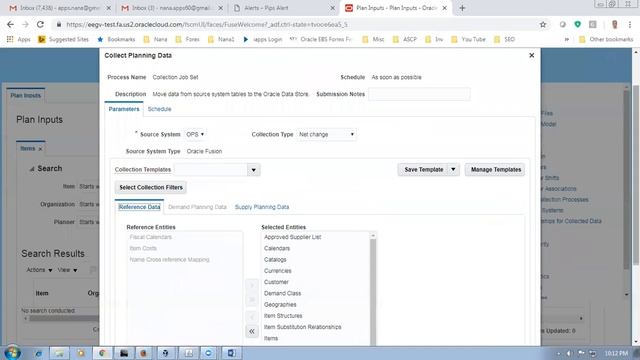The height and width of the screenshot is (360, 640).
Task: Select Item Structures in Selected Entities
Action: pos(283,316)
